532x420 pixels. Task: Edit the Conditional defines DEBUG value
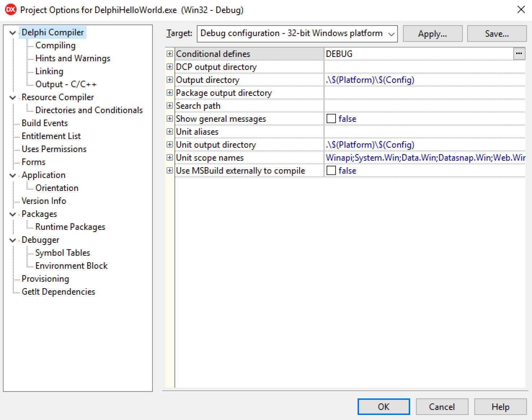(419, 54)
